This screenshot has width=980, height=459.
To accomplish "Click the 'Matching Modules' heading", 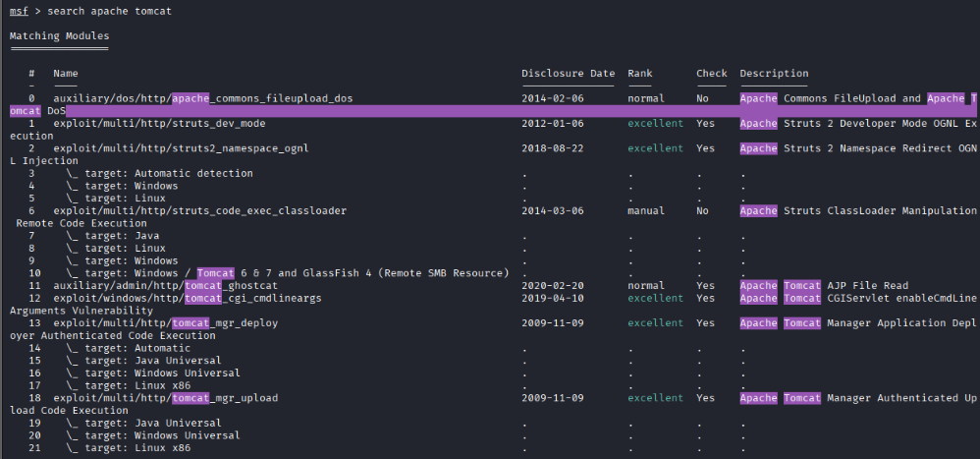I will click(x=59, y=35).
